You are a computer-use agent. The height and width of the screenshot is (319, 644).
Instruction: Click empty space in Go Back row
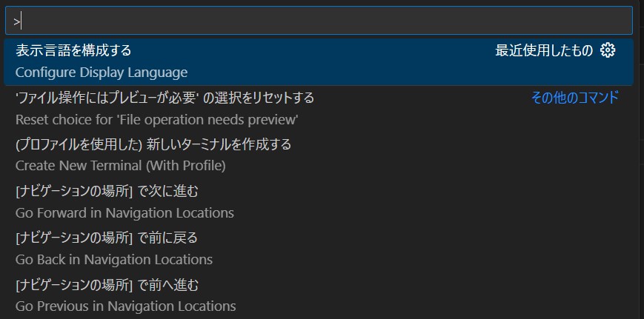411,249
